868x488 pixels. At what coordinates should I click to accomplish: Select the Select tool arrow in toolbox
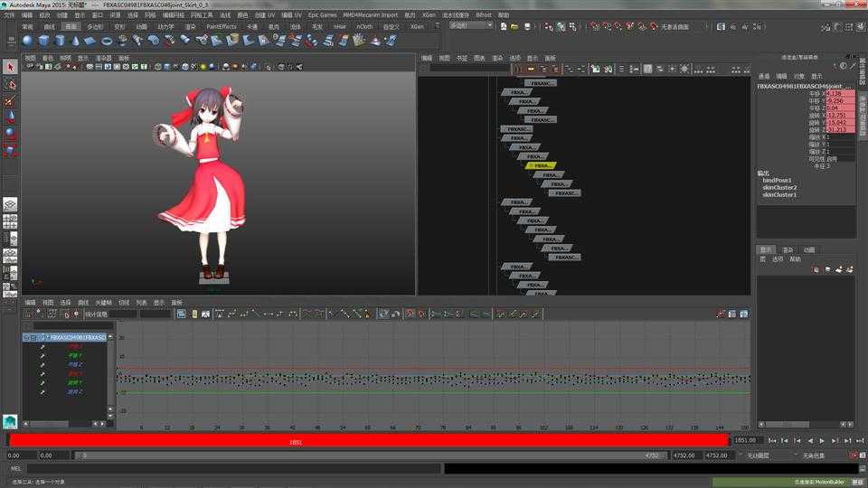tap(10, 67)
